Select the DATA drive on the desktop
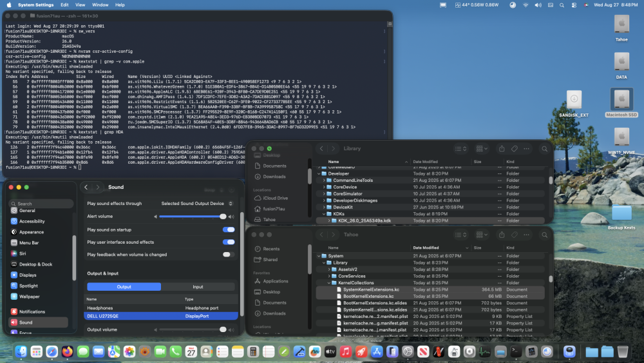This screenshot has height=363, width=644. coord(621,65)
